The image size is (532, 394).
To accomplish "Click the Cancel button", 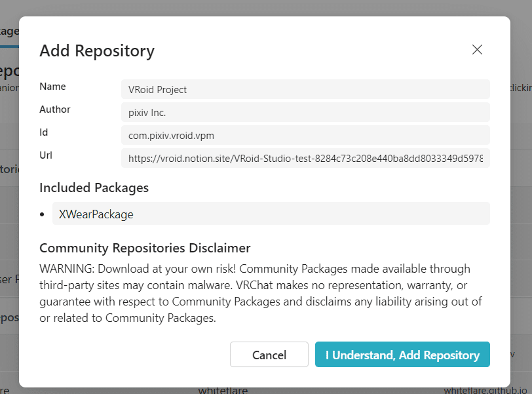I will (269, 354).
